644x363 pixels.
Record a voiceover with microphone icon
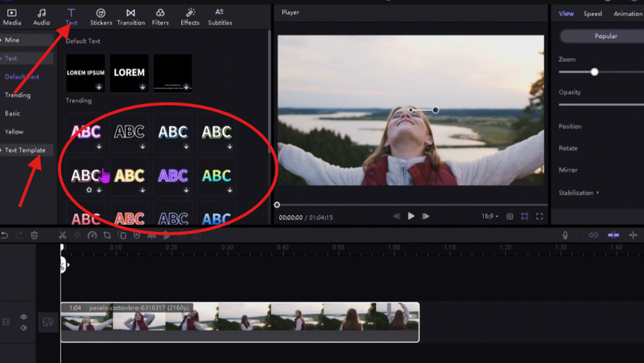pos(566,235)
